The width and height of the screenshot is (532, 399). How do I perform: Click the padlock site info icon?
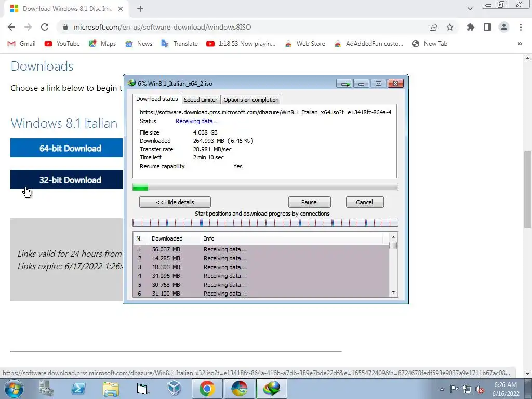(66, 27)
